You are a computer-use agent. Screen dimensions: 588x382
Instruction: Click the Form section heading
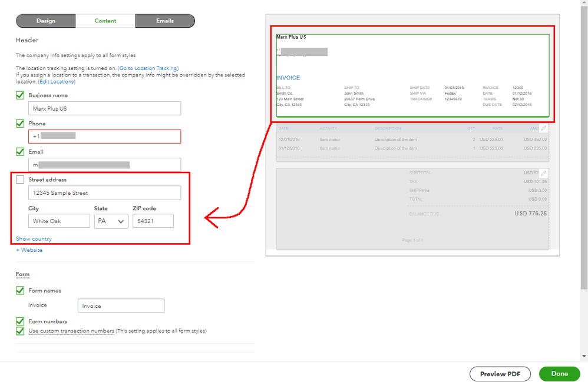[x=22, y=274]
